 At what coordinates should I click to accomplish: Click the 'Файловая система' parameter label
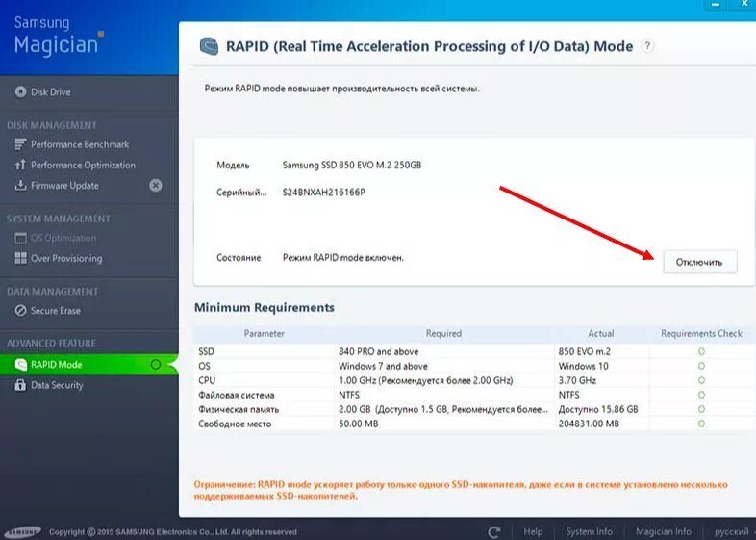click(x=237, y=395)
